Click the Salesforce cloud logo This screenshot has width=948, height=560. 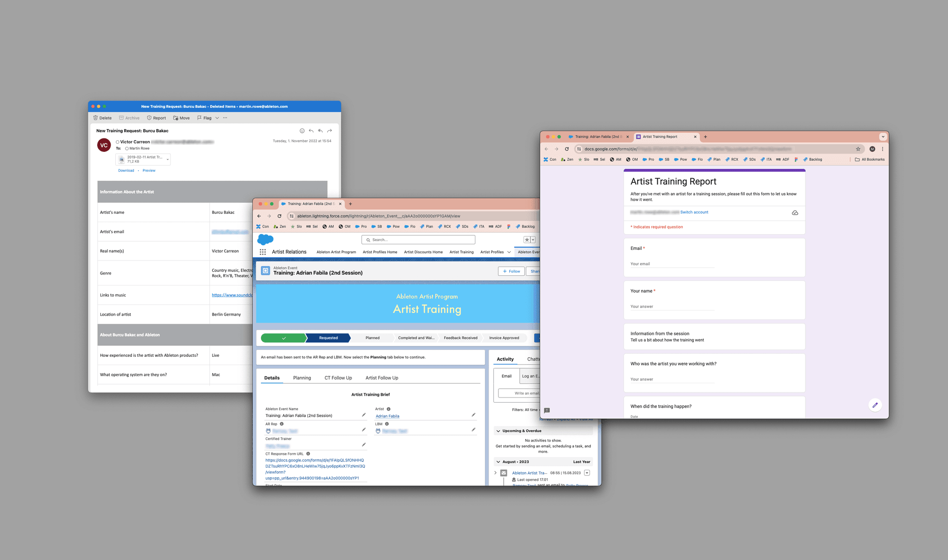pyautogui.click(x=265, y=239)
